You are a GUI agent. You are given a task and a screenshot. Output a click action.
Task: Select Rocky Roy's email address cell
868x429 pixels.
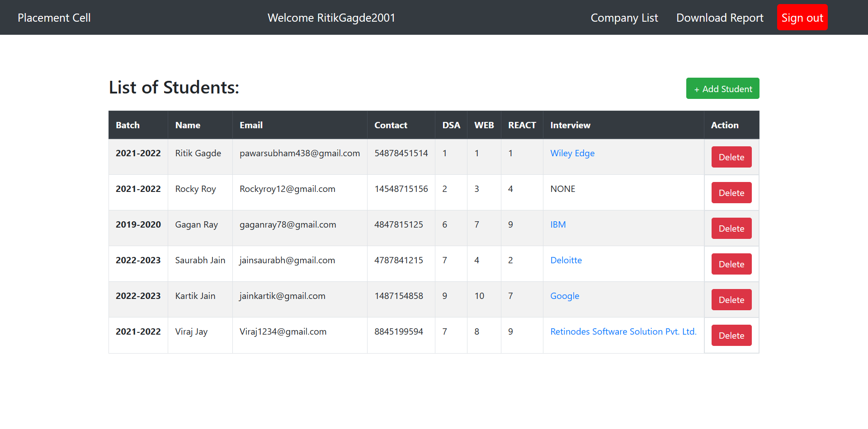click(288, 189)
